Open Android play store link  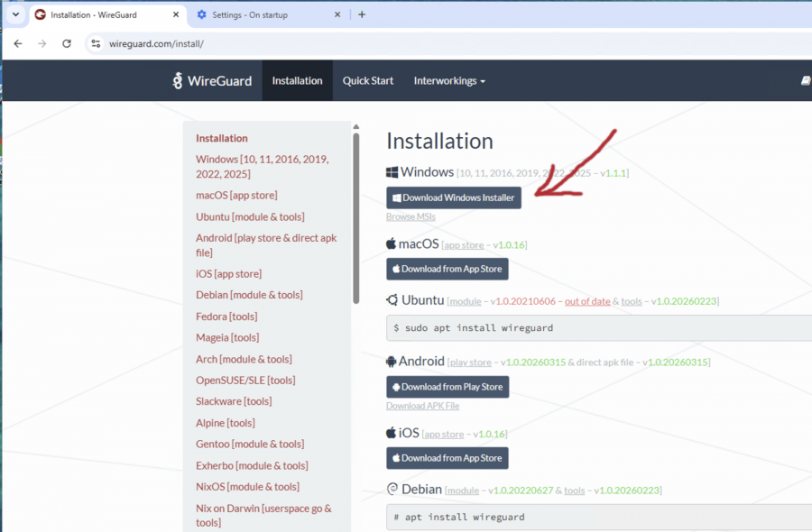point(471,362)
